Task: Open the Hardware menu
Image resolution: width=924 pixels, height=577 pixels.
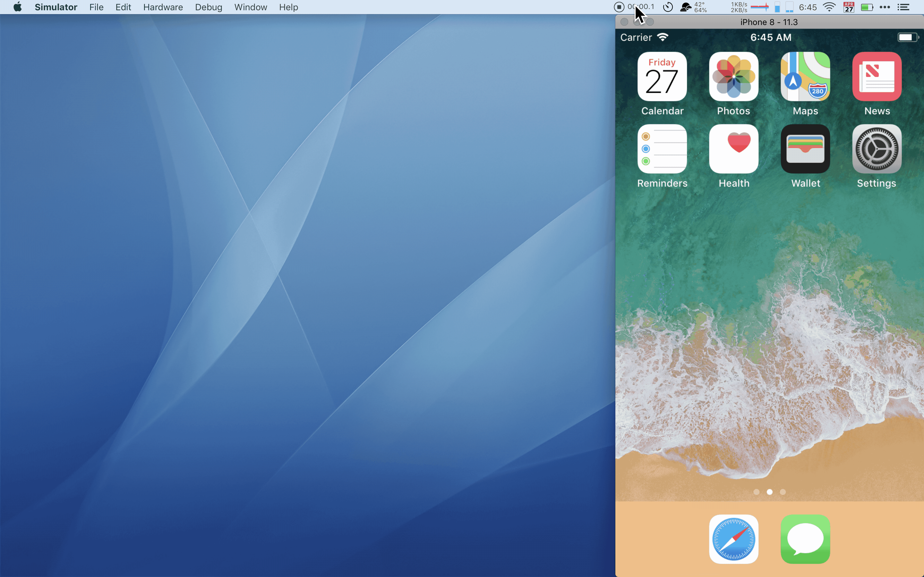Action: 163,7
